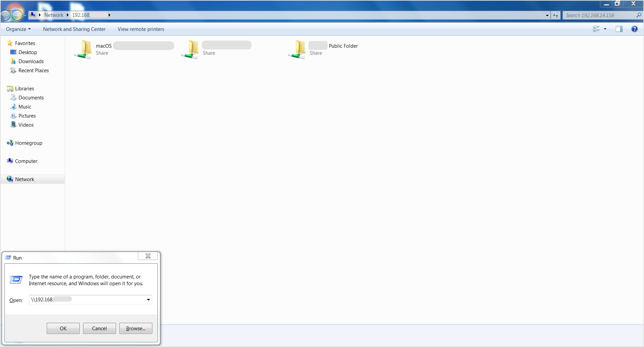Open Network and Sharing Center
This screenshot has width=644, height=347.
click(74, 29)
